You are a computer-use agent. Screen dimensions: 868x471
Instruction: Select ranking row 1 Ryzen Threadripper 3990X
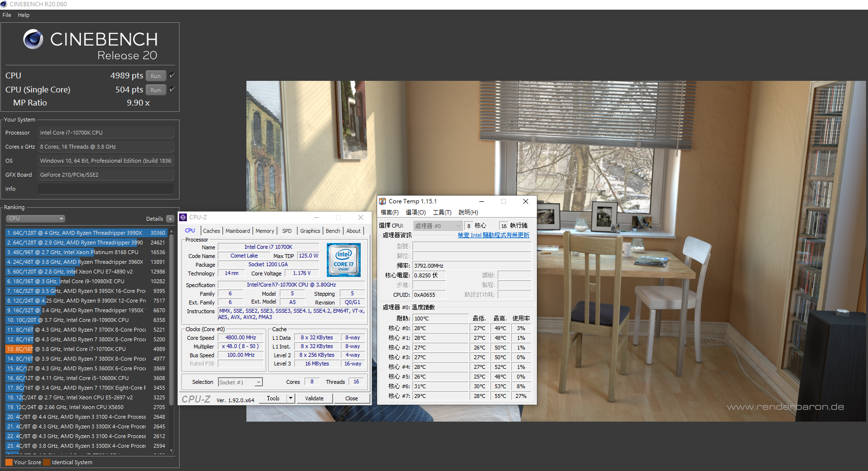pos(86,233)
